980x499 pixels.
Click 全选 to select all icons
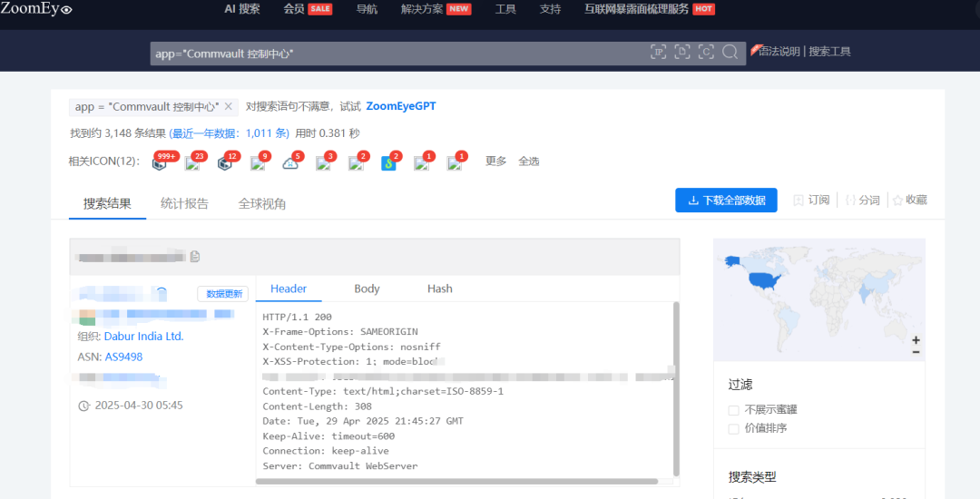[x=529, y=161]
